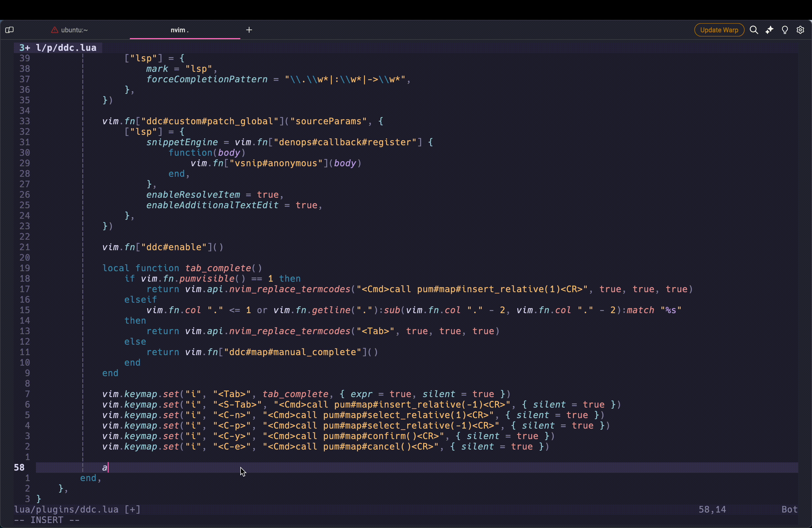Click the lua/plugins/ddc.lua [+] status line
The image size is (812, 528).
coord(77,509)
